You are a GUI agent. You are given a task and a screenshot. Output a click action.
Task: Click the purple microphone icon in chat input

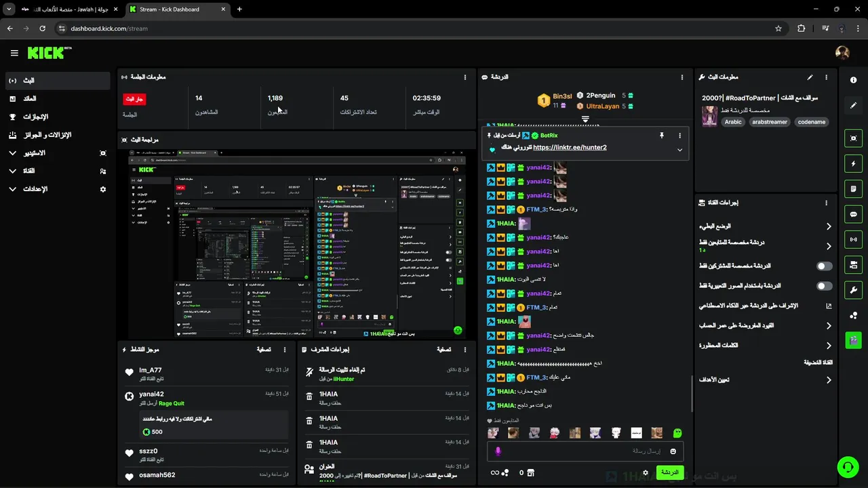tap(498, 451)
